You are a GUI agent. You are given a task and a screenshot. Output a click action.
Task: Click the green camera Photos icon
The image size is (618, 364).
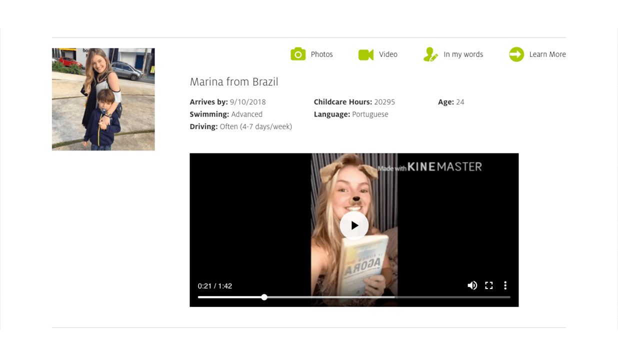point(298,54)
